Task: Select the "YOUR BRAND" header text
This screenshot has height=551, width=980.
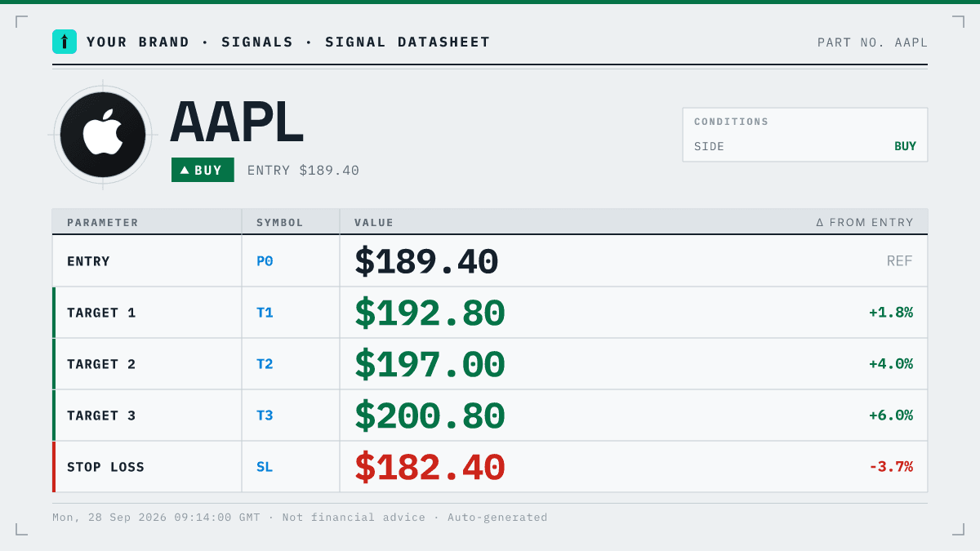Action: click(138, 42)
